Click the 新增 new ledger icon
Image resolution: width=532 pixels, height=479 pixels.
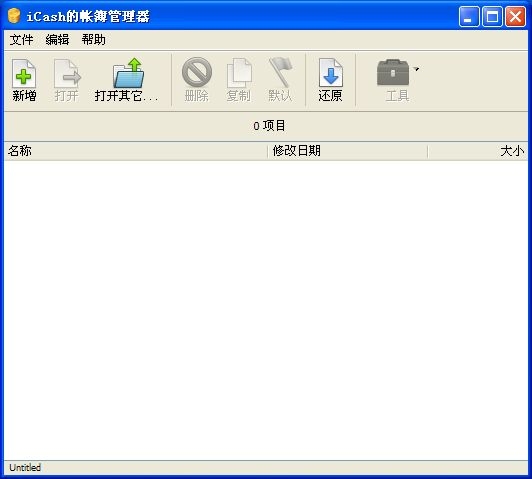pos(24,74)
